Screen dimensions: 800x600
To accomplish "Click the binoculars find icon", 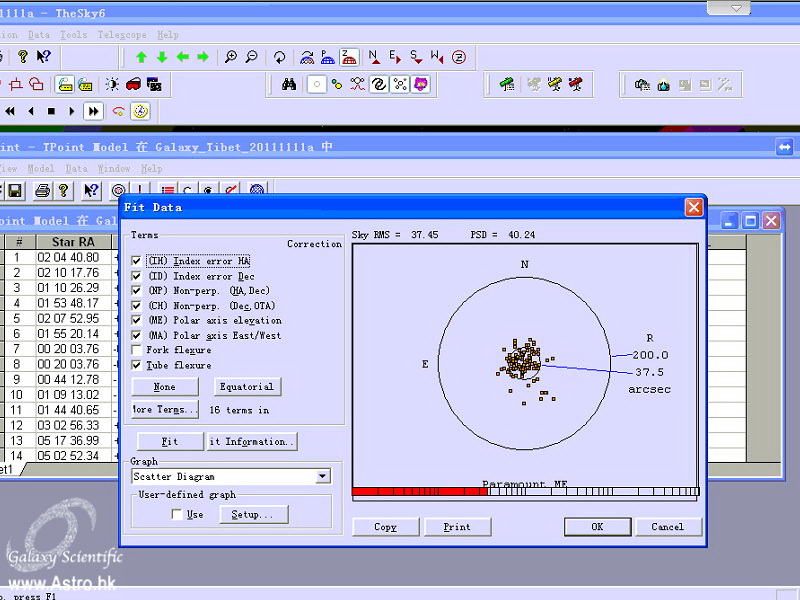I will pos(289,85).
